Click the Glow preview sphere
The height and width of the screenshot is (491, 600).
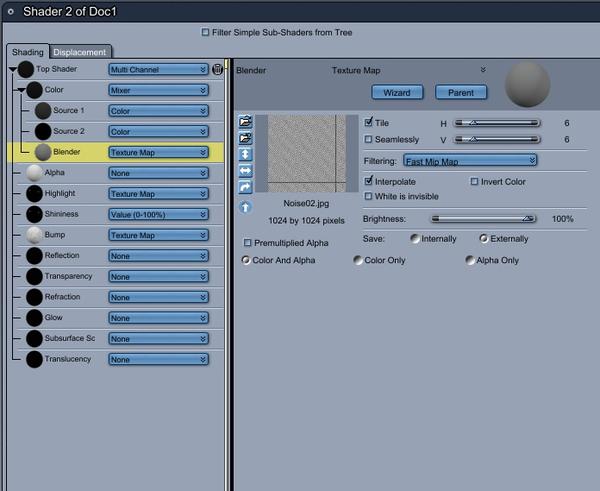pyautogui.click(x=34, y=318)
